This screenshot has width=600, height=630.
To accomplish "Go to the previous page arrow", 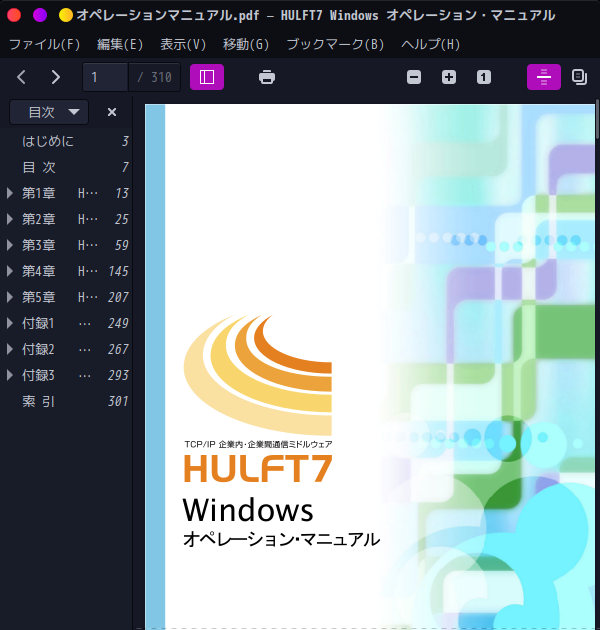I will click(x=22, y=77).
